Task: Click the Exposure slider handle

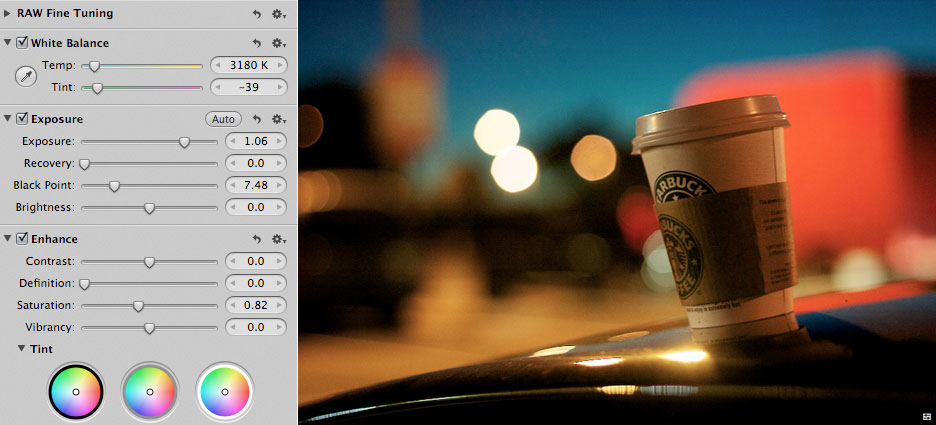Action: coord(184,143)
